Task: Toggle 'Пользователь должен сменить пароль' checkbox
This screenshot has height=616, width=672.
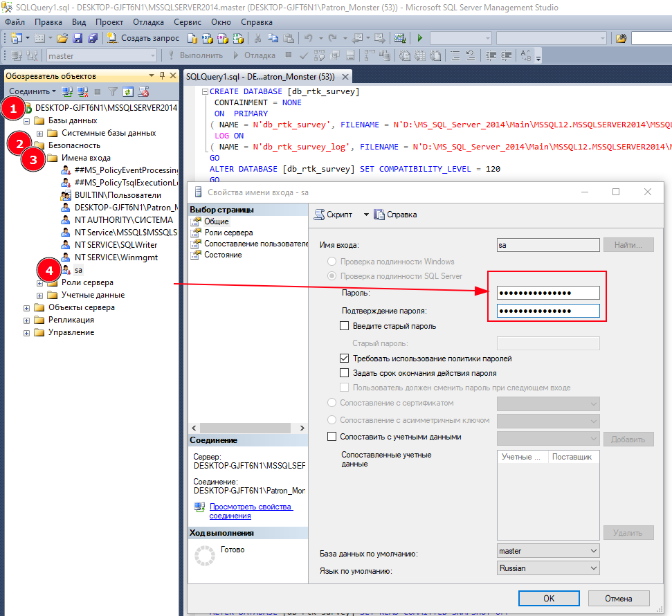Action: click(x=344, y=387)
